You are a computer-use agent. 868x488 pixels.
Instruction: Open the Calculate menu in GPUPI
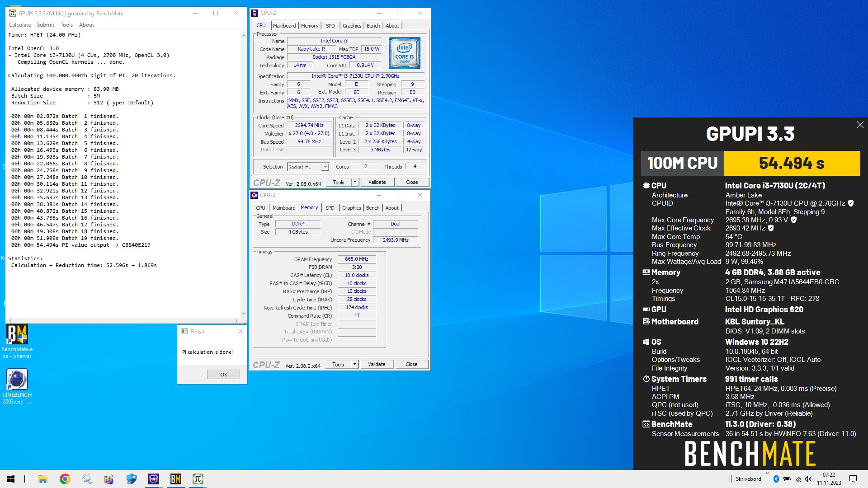click(20, 25)
